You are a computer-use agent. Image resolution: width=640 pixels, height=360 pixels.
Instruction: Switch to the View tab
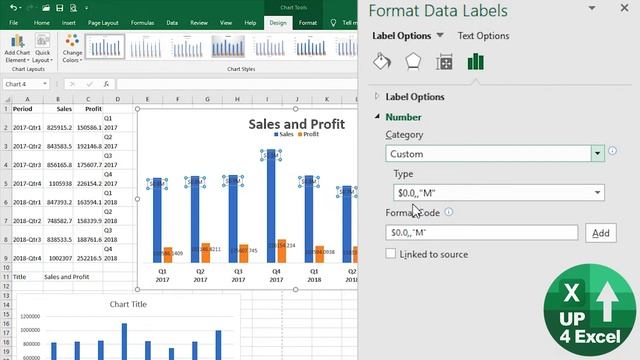[x=226, y=23]
